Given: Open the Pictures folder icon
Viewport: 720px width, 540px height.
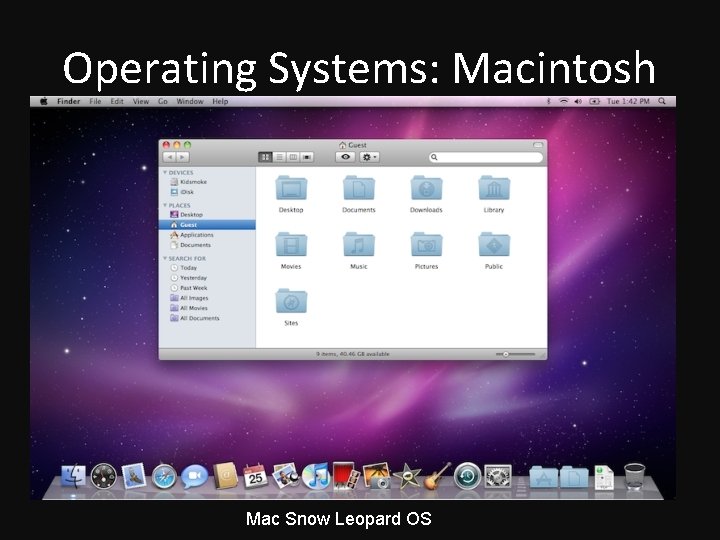Looking at the screenshot, I should point(426,245).
